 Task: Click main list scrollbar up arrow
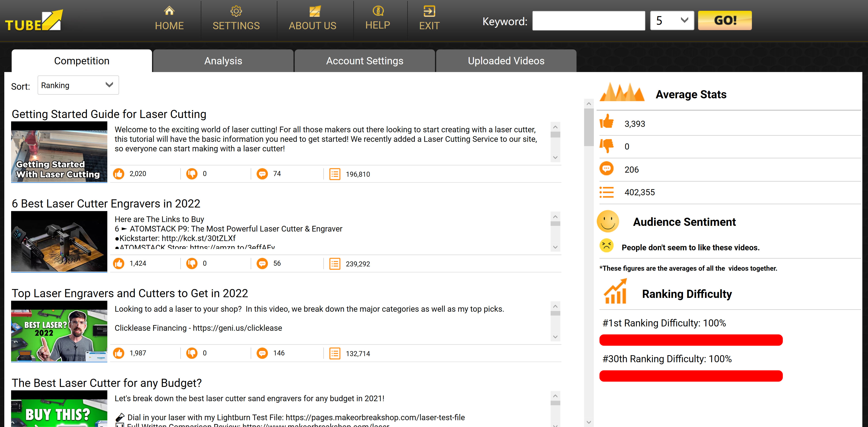click(589, 104)
